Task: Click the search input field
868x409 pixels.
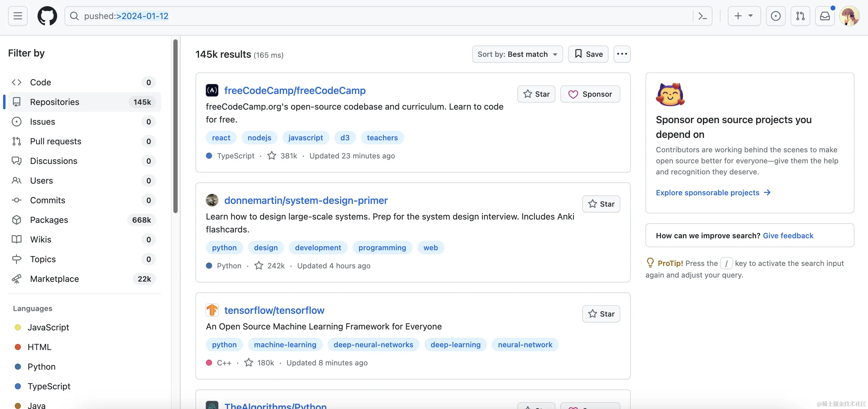Action: pos(371,16)
